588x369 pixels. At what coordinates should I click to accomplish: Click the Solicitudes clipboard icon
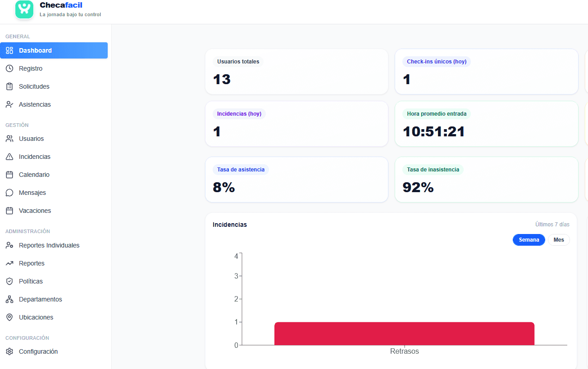[9, 86]
